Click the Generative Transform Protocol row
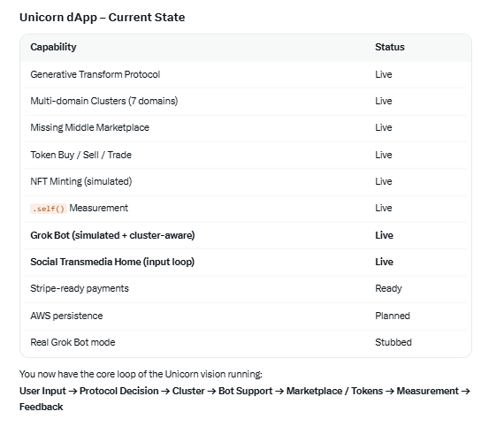This screenshot has height=442, width=504. pos(246,74)
